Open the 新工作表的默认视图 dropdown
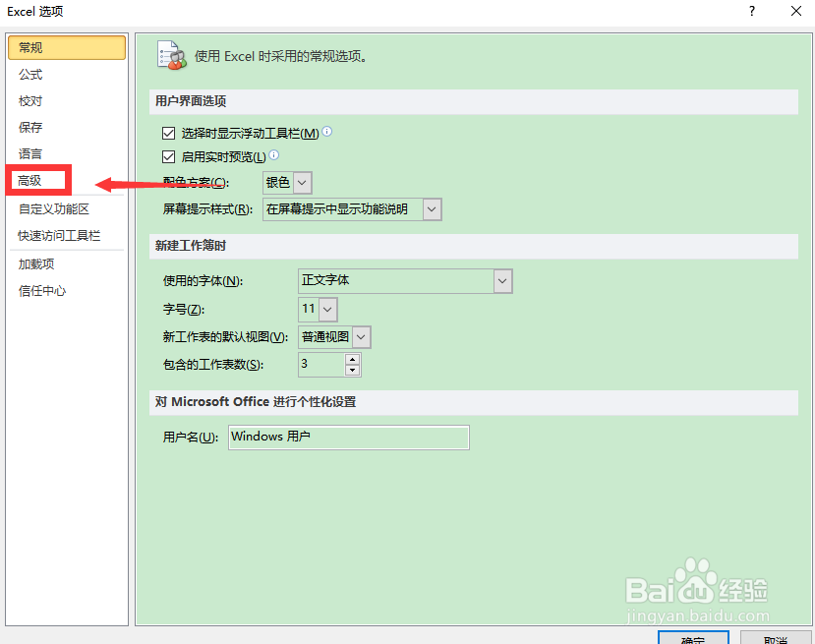Screen dimensions: 815x644 pos(360,336)
